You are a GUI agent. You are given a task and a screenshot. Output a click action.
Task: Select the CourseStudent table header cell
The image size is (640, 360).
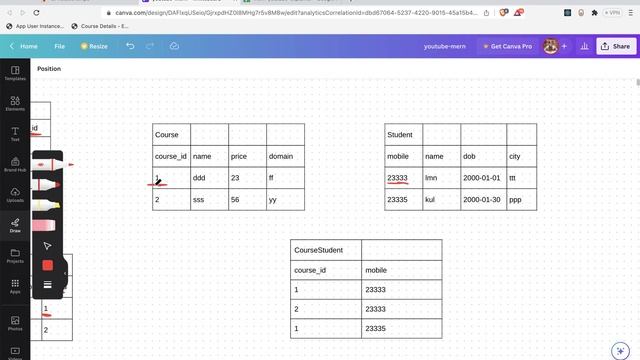(326, 250)
